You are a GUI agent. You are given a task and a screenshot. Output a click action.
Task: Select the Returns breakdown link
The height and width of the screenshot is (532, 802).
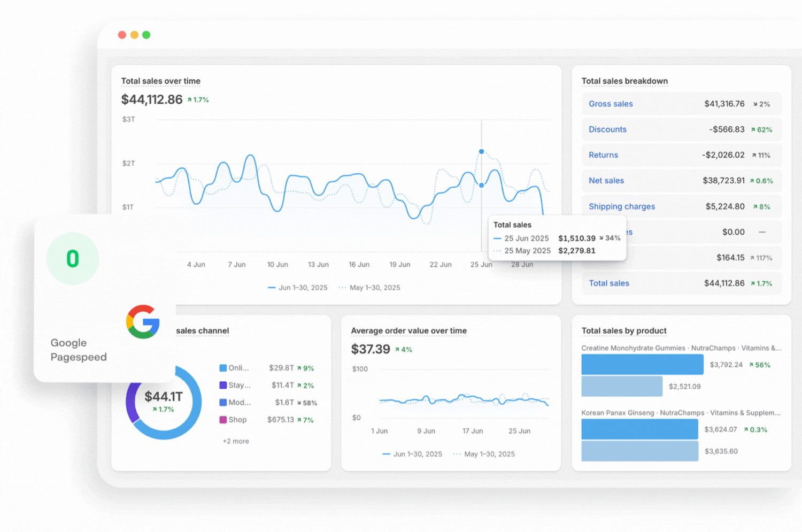pos(603,155)
